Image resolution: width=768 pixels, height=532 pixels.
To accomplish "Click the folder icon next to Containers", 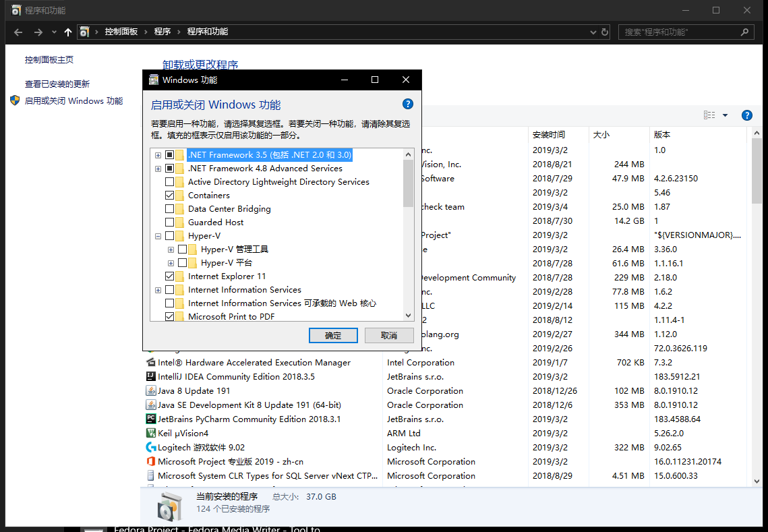I will 180,196.
